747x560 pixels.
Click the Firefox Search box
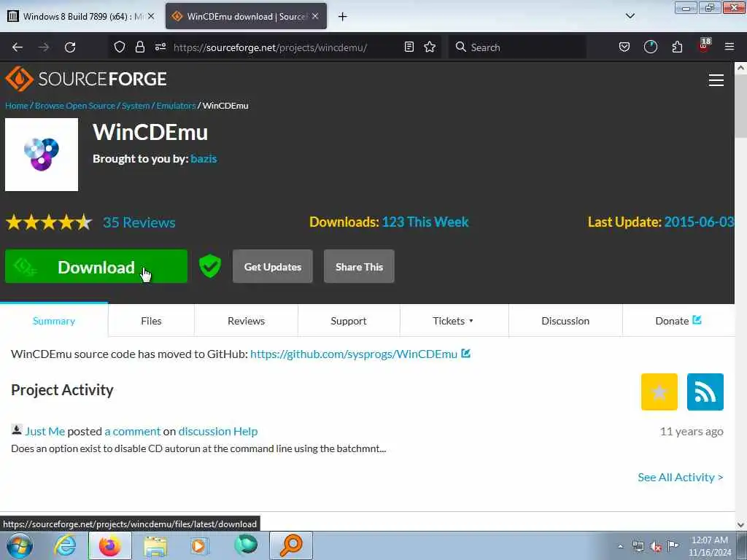coord(517,47)
